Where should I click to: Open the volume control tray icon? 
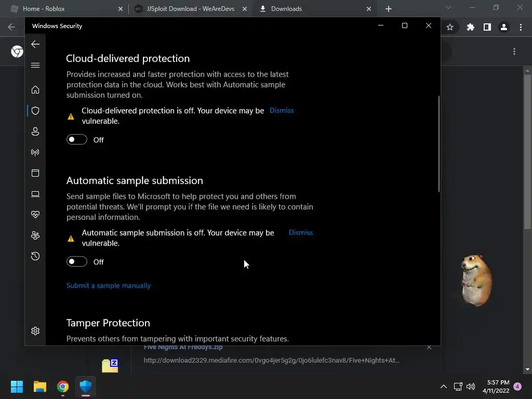point(471,387)
